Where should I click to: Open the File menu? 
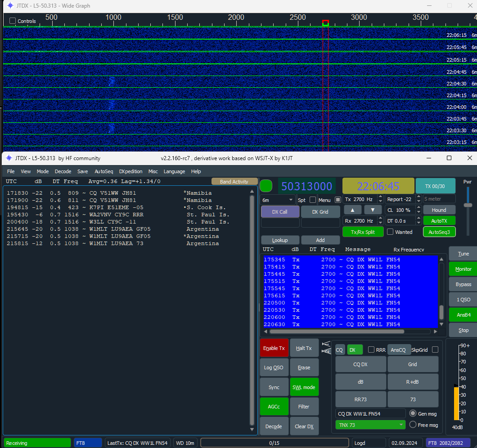[x=11, y=171]
